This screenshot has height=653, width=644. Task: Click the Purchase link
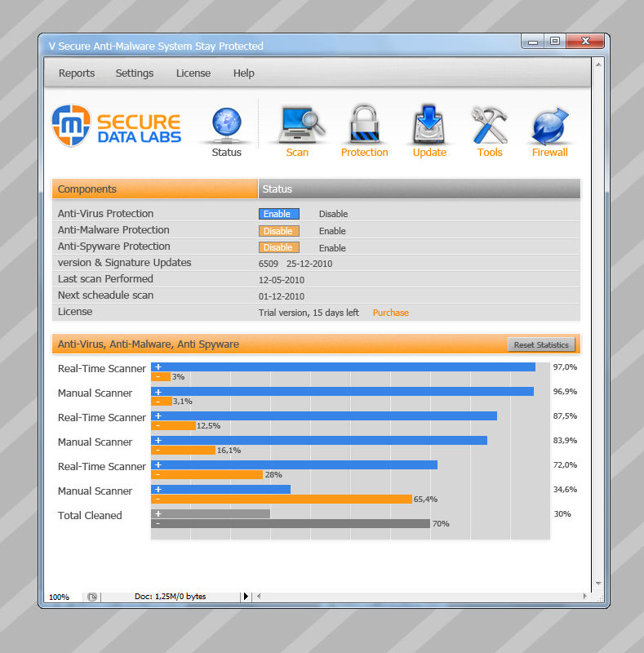pos(391,313)
